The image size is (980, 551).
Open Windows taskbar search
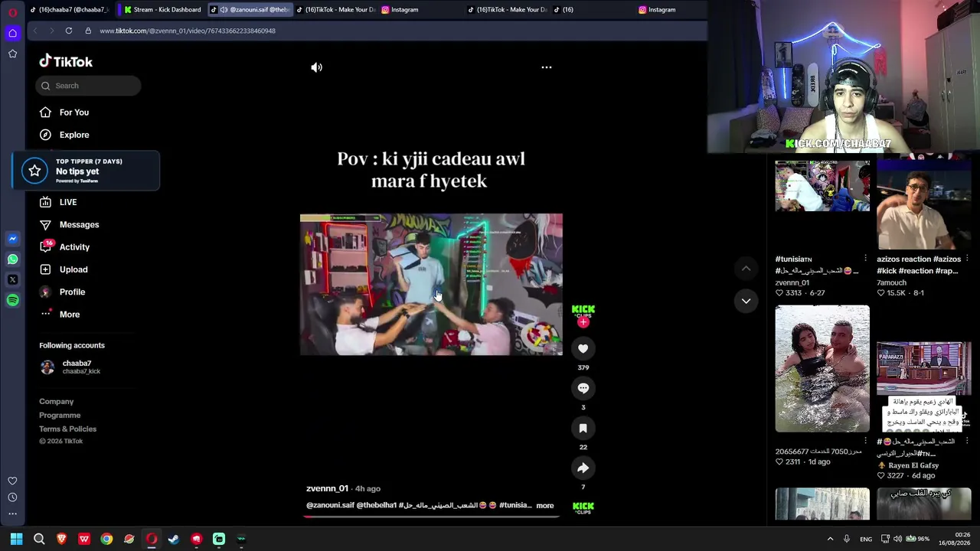click(x=39, y=539)
